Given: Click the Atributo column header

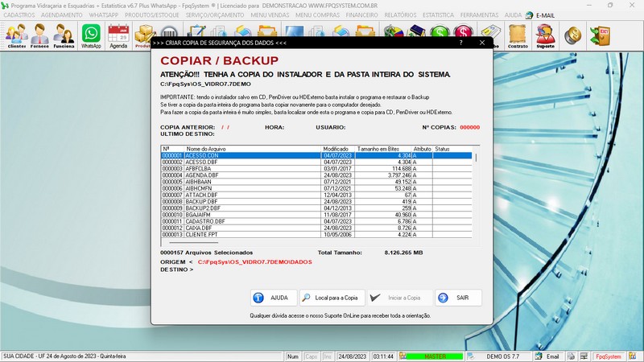Looking at the screenshot, I should pos(422,149).
